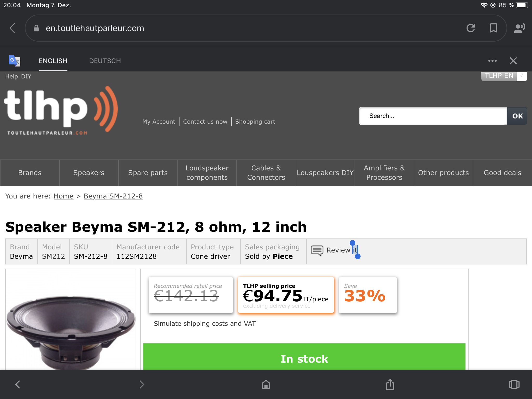The image size is (532, 399).
Task: Tap the browser back arrow beside address bar
Action: pos(12,28)
